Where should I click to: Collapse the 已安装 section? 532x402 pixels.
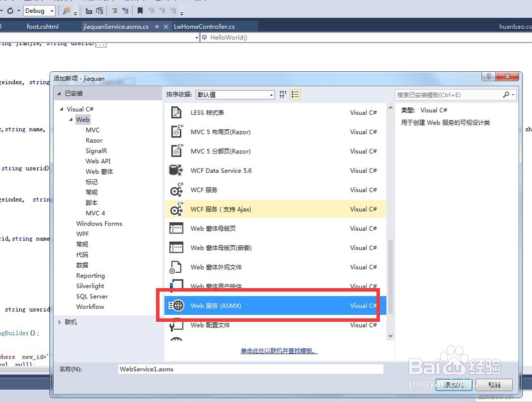point(59,94)
